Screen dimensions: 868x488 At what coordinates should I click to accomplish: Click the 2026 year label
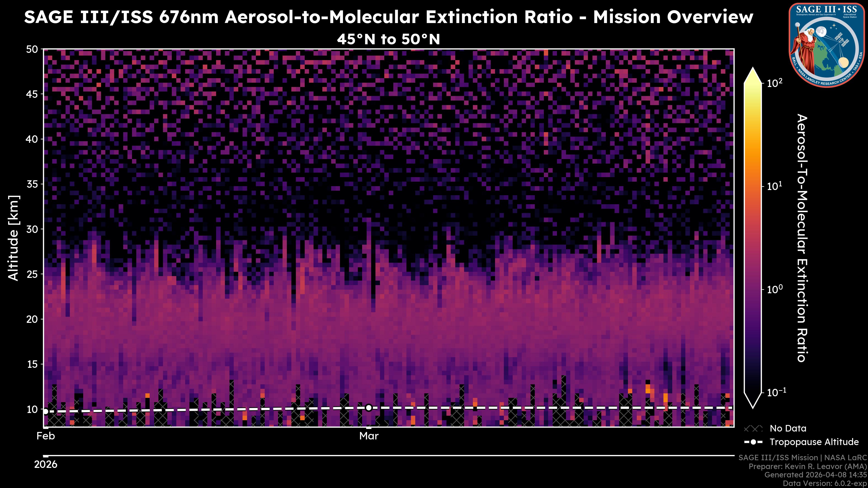pyautogui.click(x=45, y=465)
